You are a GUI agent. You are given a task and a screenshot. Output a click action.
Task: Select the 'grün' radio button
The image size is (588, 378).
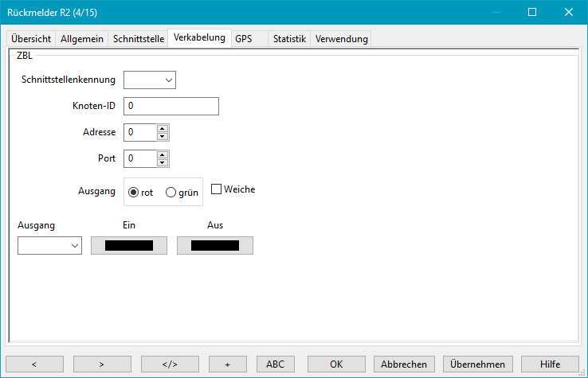point(171,193)
